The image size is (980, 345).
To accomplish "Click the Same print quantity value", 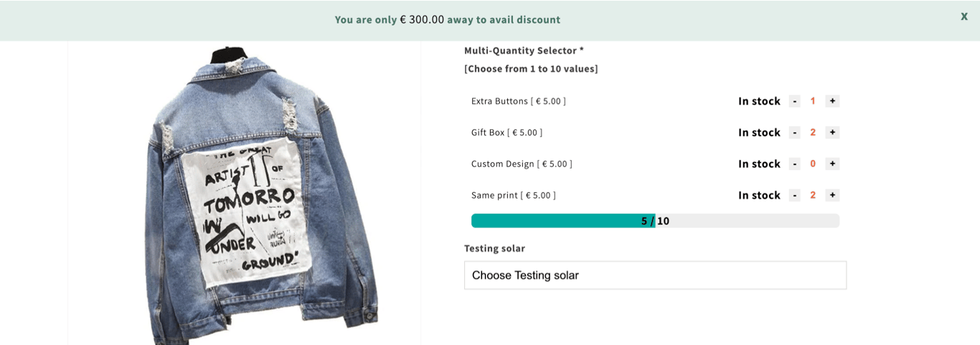I will coord(813,195).
